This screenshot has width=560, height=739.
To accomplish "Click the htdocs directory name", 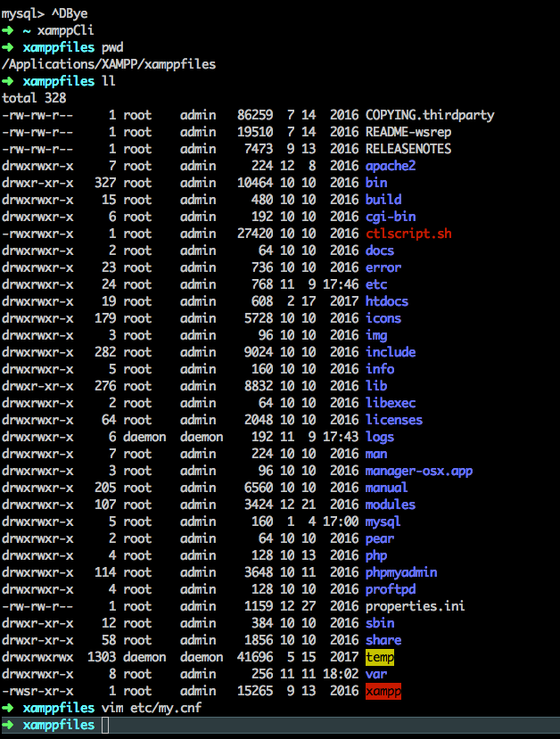I will click(x=386, y=301).
